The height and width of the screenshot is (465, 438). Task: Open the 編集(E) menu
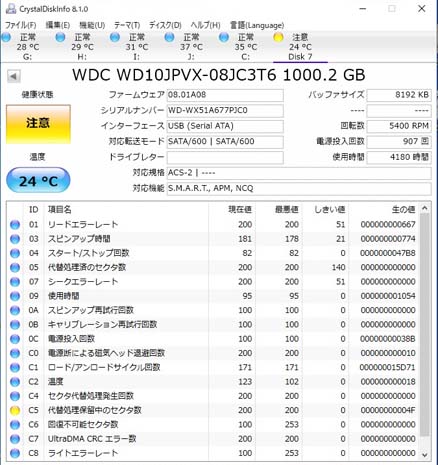[x=58, y=25]
